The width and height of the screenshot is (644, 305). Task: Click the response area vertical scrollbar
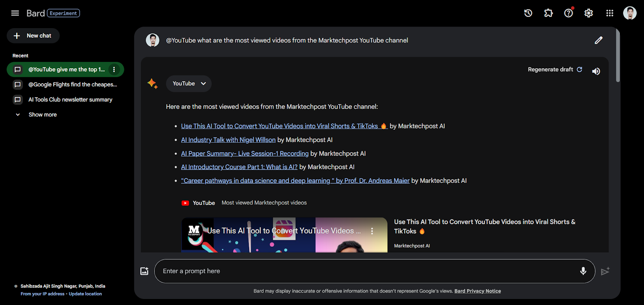tap(618, 56)
